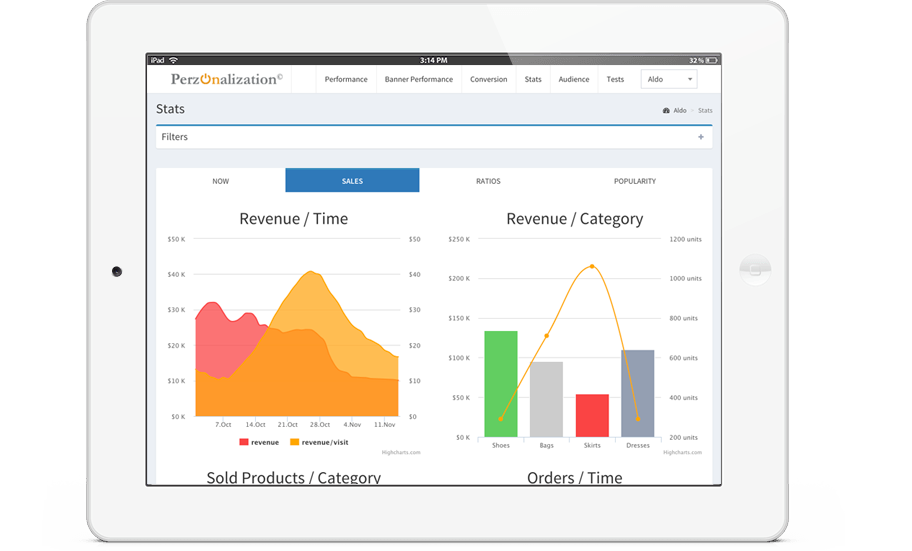Click the Perzonalization logo

(227, 79)
